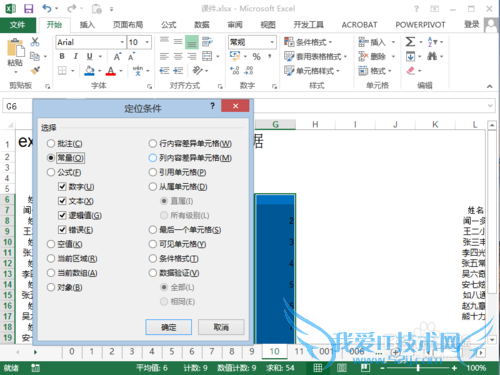Increase font size with larger A icon
The image size is (500, 375).
(x=117, y=56)
